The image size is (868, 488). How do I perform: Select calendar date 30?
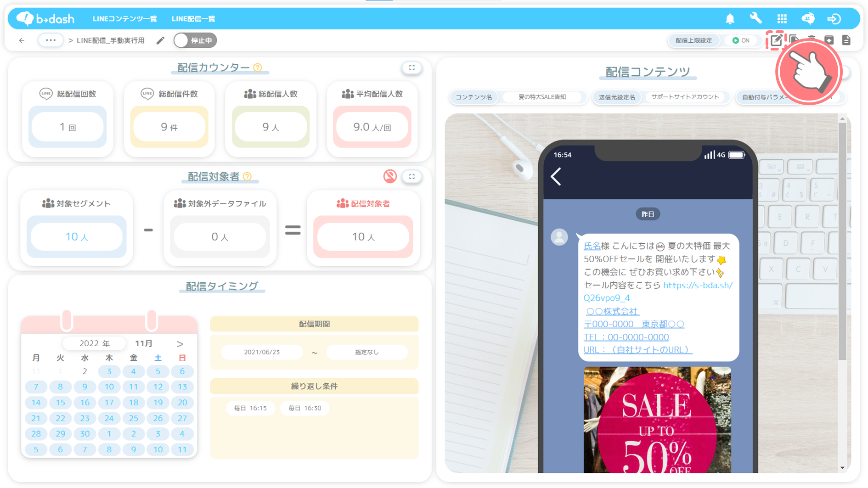[85, 434]
